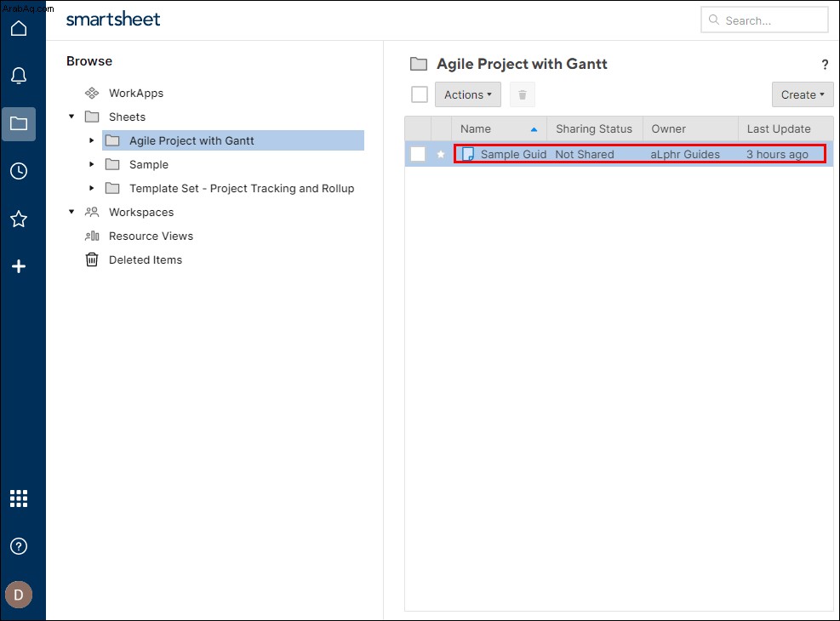Click the aLphr Guides owner cell
Screen dimensions: 840x621
click(x=685, y=154)
